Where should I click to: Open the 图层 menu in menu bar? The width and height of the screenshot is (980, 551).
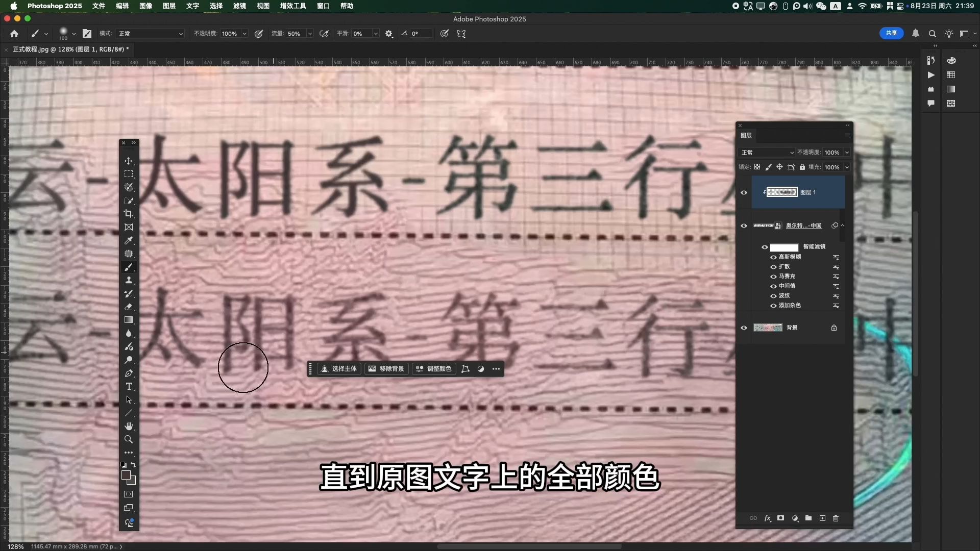coord(169,6)
